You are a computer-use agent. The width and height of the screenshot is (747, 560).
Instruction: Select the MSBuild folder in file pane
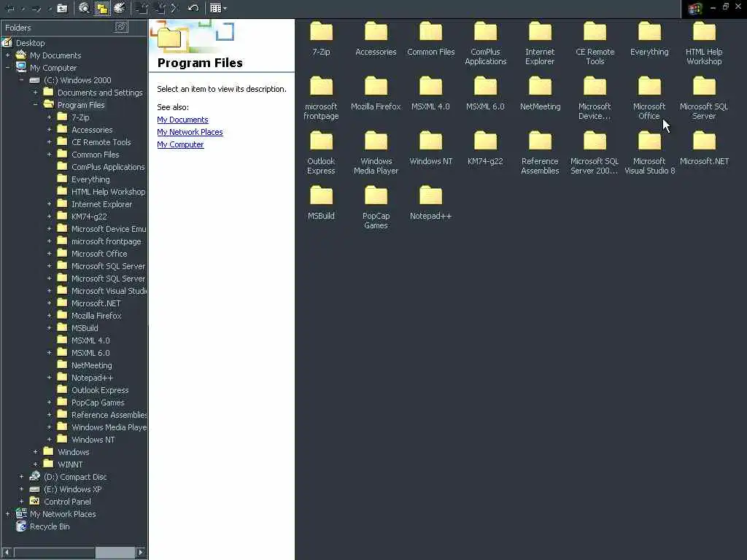pyautogui.click(x=321, y=203)
